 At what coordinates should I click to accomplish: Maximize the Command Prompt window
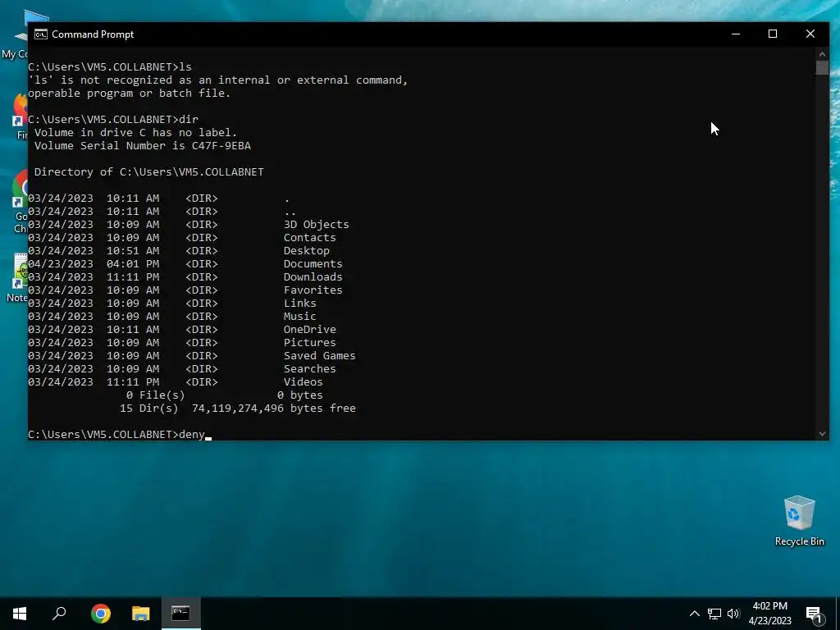pyautogui.click(x=773, y=34)
